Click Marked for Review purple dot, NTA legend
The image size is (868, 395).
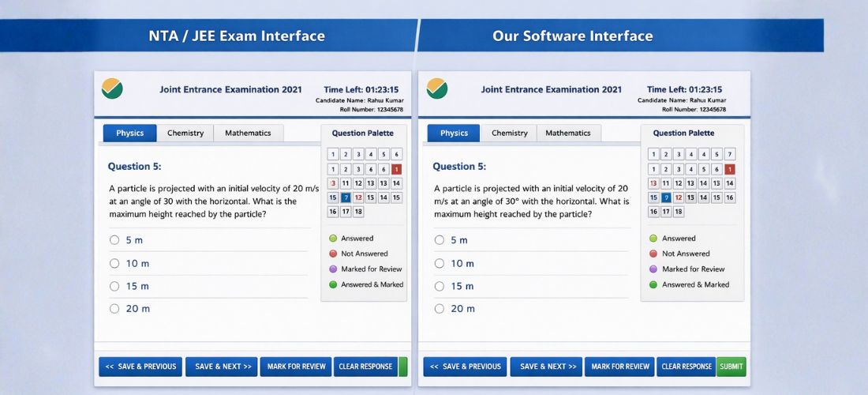pos(333,269)
